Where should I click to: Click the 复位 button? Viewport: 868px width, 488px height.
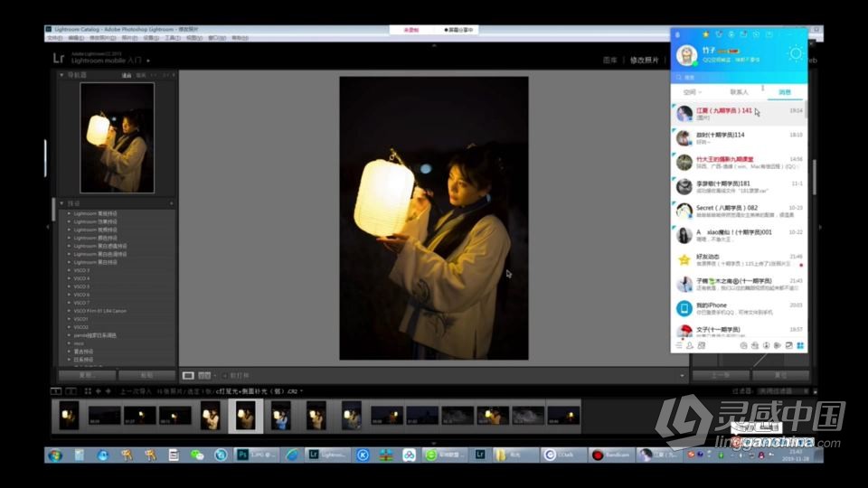780,376
